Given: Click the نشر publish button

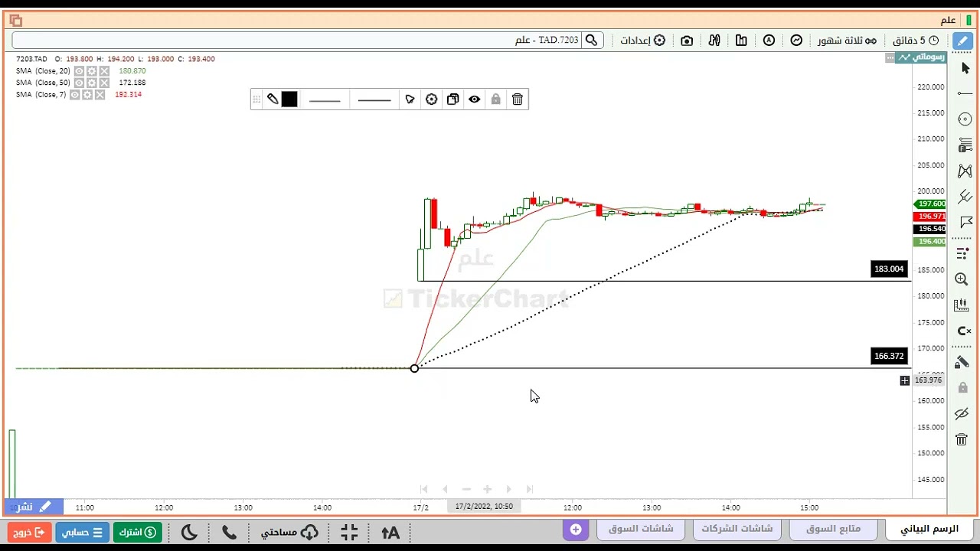Looking at the screenshot, I should pos(34,507).
